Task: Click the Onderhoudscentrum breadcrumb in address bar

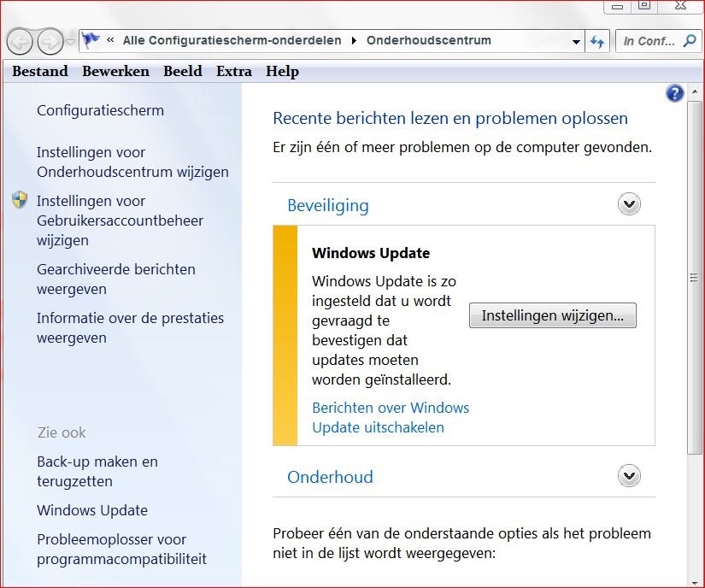Action: tap(428, 40)
